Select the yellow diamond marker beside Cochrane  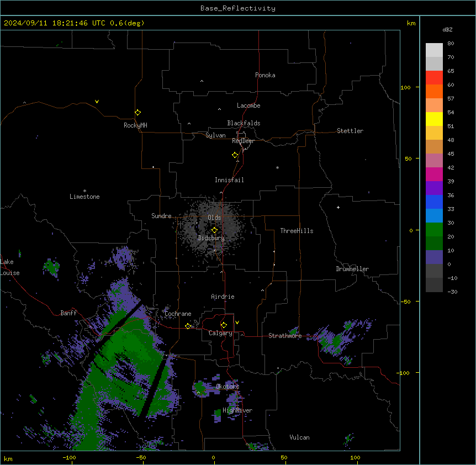coord(188,326)
